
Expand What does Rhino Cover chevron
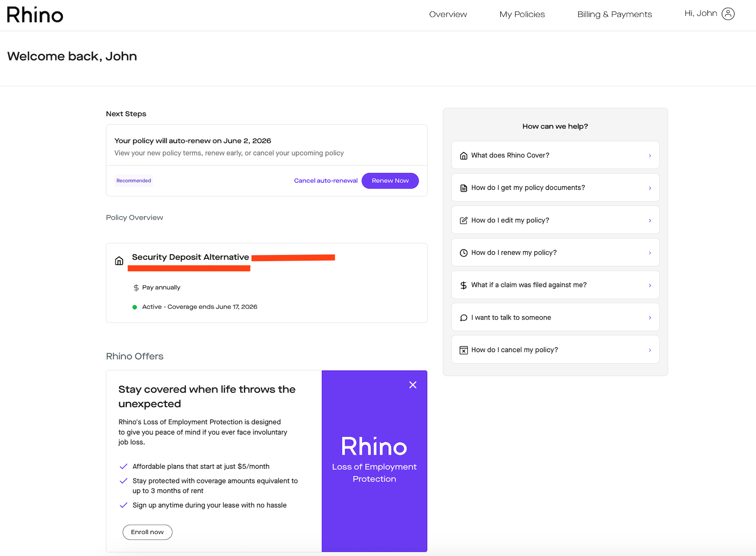[650, 156]
